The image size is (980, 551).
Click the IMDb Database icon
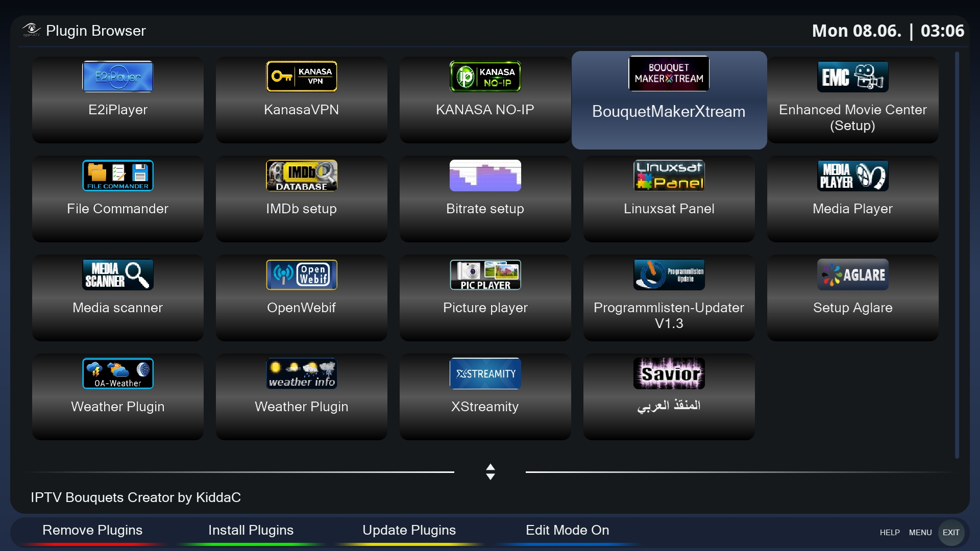click(302, 176)
